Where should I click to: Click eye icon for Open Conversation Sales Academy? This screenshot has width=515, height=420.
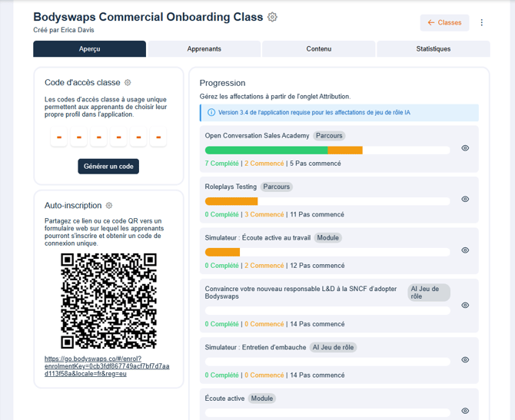coord(465,148)
